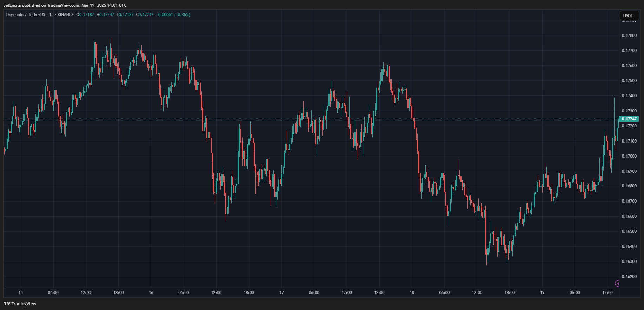Screen dimensions: 644x310
Task: Select the date 16 on time axis
Action: click(x=151, y=293)
